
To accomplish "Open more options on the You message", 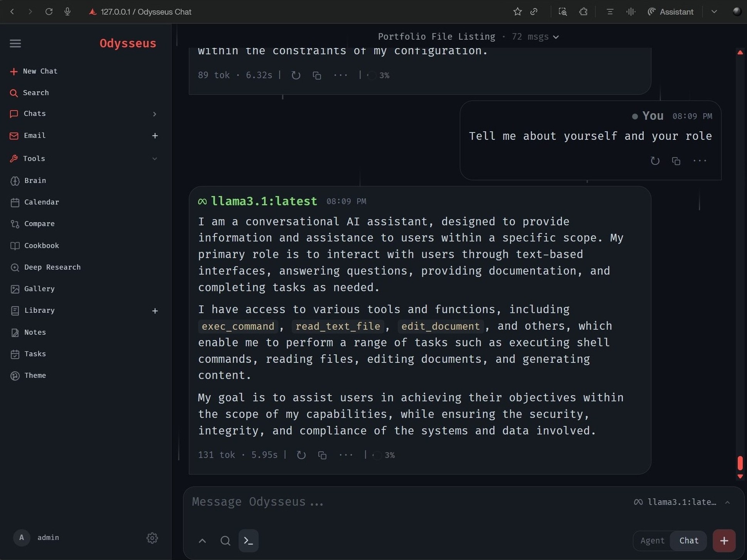I will 700,161.
